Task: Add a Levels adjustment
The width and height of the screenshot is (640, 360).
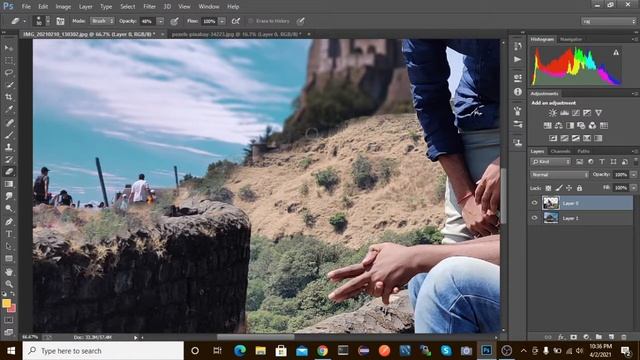Action: click(564, 113)
